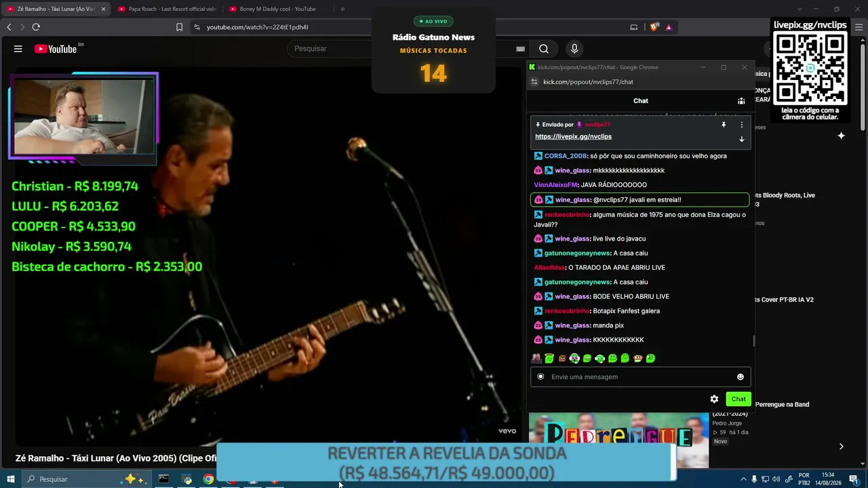This screenshot has width=868, height=488.
Task: Close the Zé Ramalho tab
Action: pyautogui.click(x=104, y=9)
